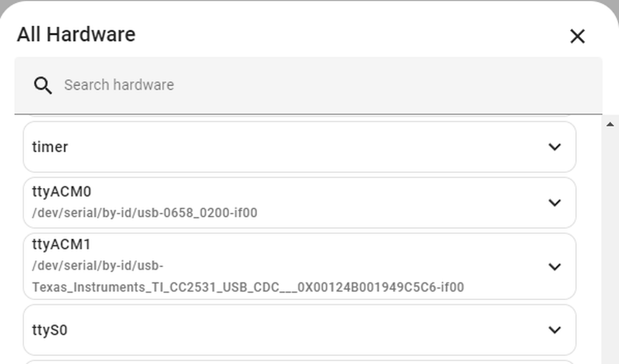Screen dimensions: 619x364
Task: Click the partially visible card below ttyS0
Action: pyautogui.click(x=299, y=362)
